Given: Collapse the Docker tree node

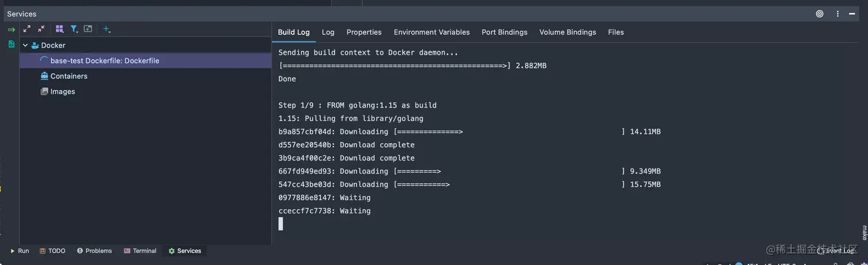Looking at the screenshot, I should tap(25, 45).
